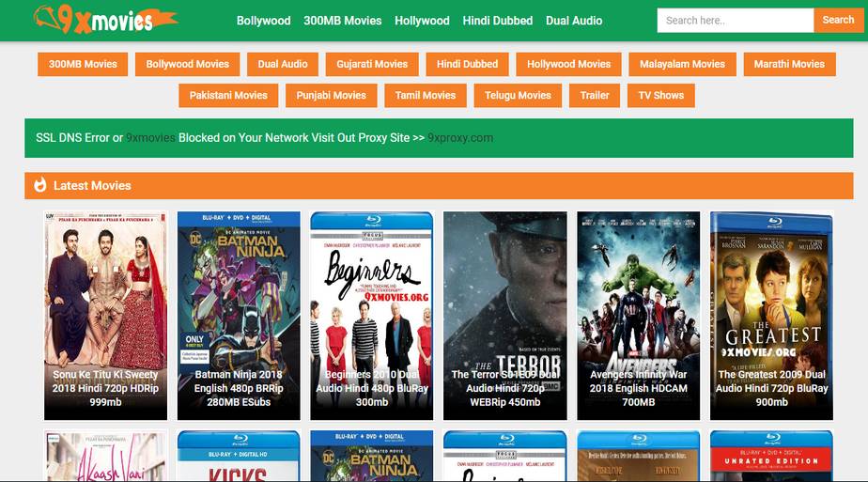Open the Bollywood nav menu item
868x482 pixels.
coord(263,21)
